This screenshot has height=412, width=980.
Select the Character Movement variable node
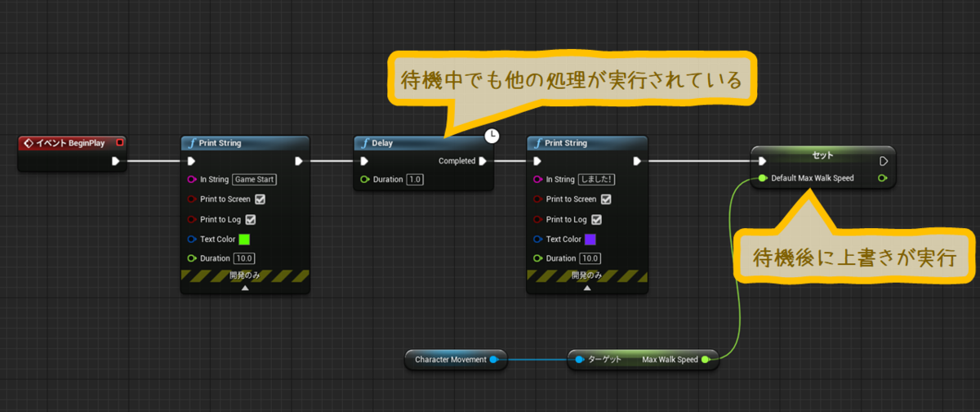[x=455, y=359]
